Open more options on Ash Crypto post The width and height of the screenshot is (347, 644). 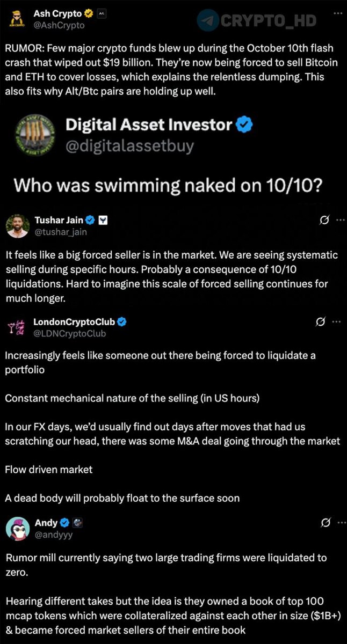(337, 12)
